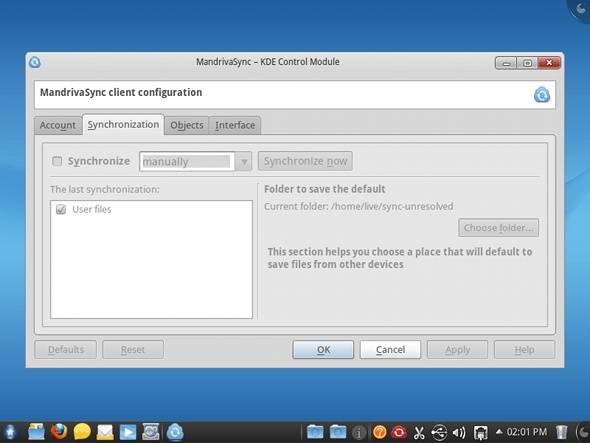The width and height of the screenshot is (590, 443).
Task: Click the 'Folder to save the default' heading
Action: (x=325, y=189)
